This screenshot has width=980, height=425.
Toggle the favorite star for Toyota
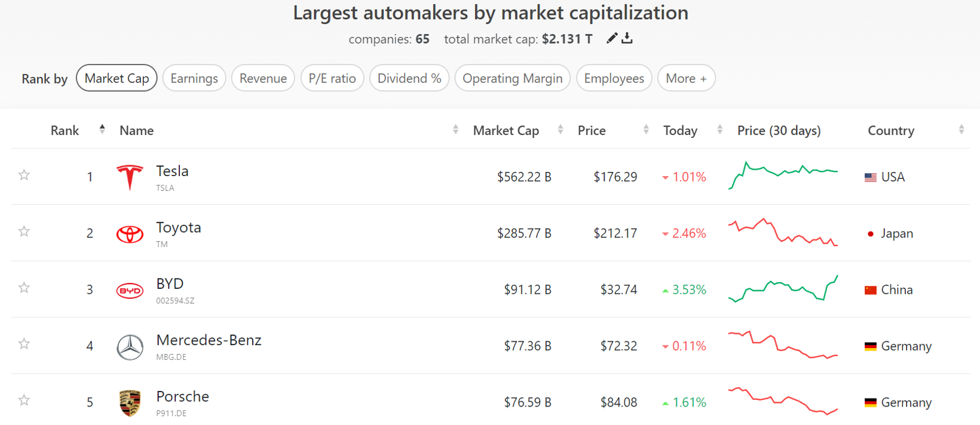tap(24, 232)
